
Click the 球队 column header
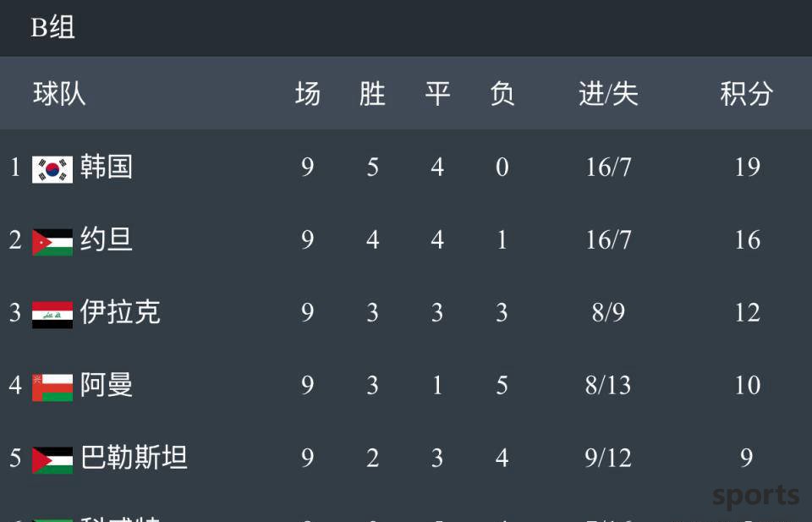click(59, 94)
